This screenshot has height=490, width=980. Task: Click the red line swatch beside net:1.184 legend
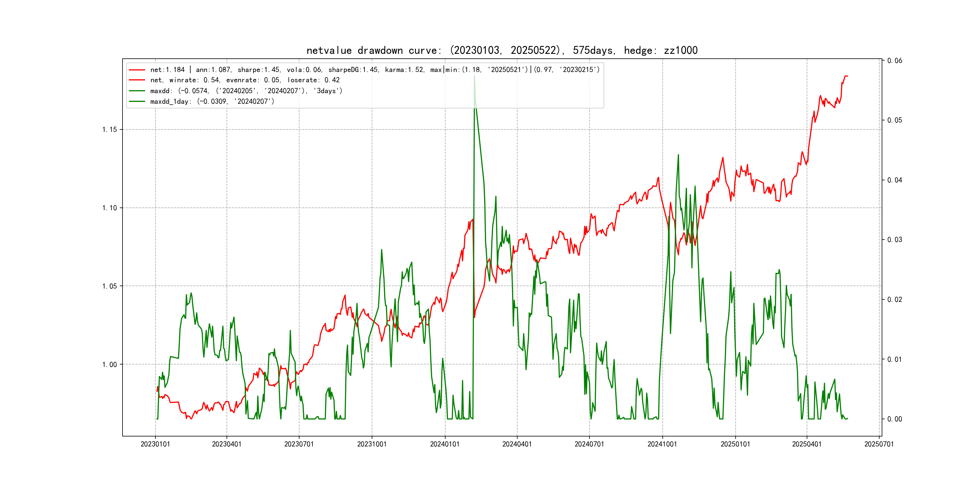pos(137,70)
